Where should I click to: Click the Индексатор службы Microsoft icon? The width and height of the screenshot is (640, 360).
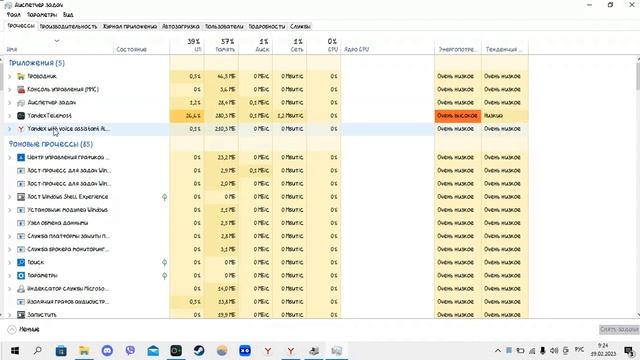pos(21,289)
